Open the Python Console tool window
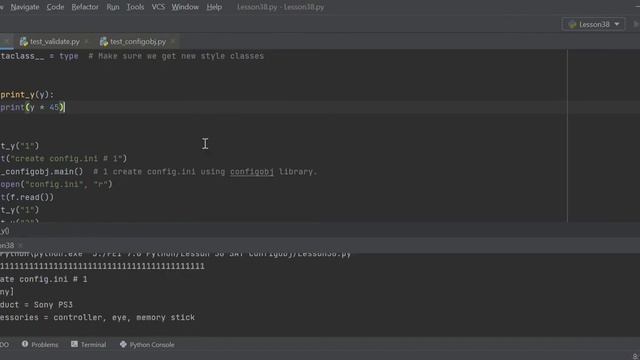 pos(147,344)
